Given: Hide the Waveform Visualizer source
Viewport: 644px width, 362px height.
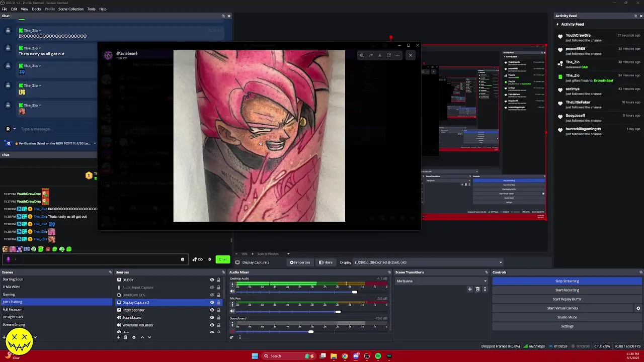Looking at the screenshot, I should (212, 325).
